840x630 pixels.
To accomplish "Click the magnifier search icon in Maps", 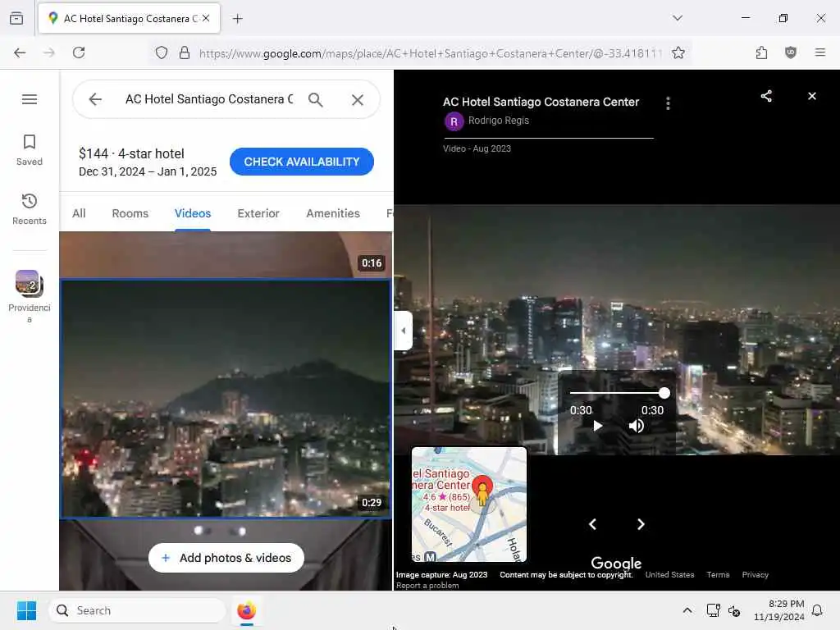I will pyautogui.click(x=316, y=99).
